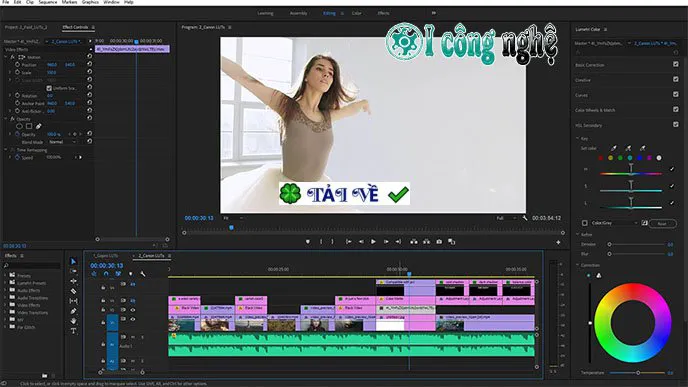Select the Selection (arrow) tool
688x387 pixels.
pyautogui.click(x=73, y=262)
